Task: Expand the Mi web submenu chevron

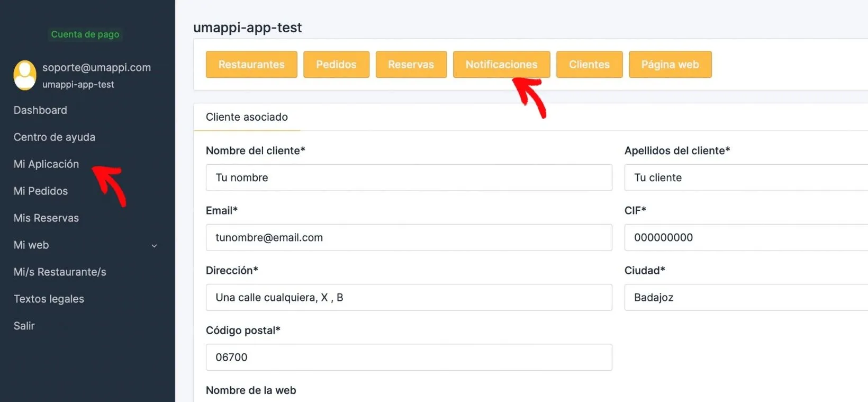Action: (x=154, y=246)
